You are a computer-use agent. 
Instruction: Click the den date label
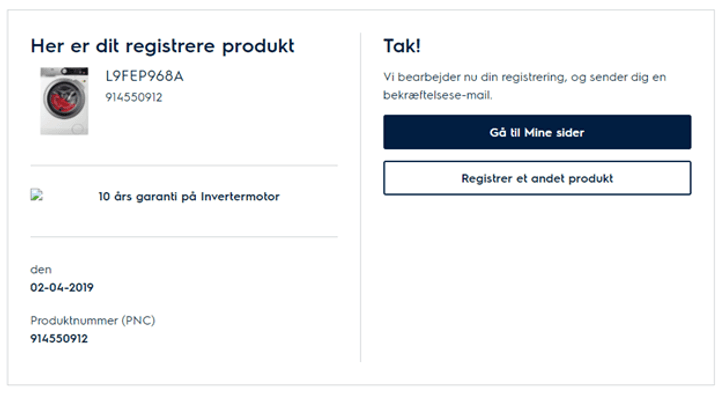(x=41, y=270)
